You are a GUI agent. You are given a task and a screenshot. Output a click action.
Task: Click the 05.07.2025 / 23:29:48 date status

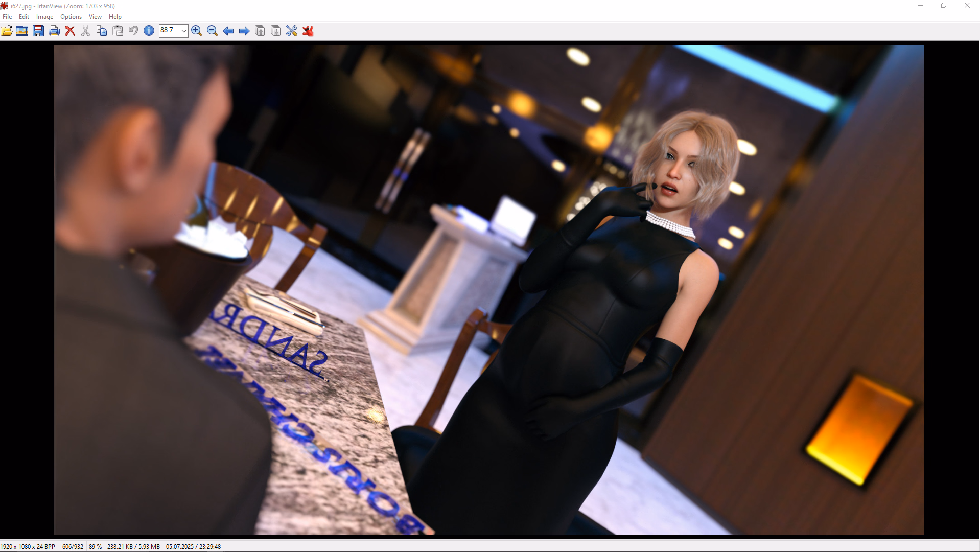(193, 547)
